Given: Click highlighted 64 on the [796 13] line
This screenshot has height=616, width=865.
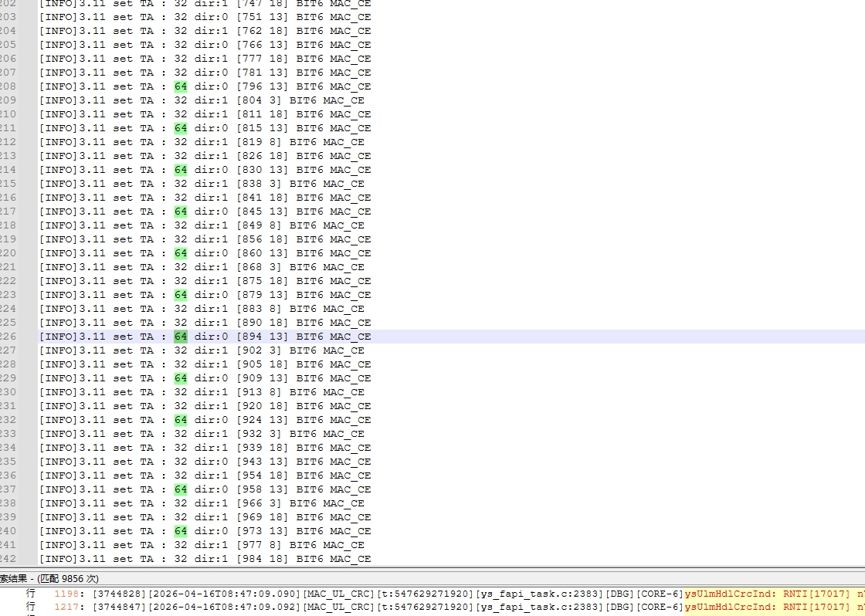Looking at the screenshot, I should pyautogui.click(x=181, y=86).
